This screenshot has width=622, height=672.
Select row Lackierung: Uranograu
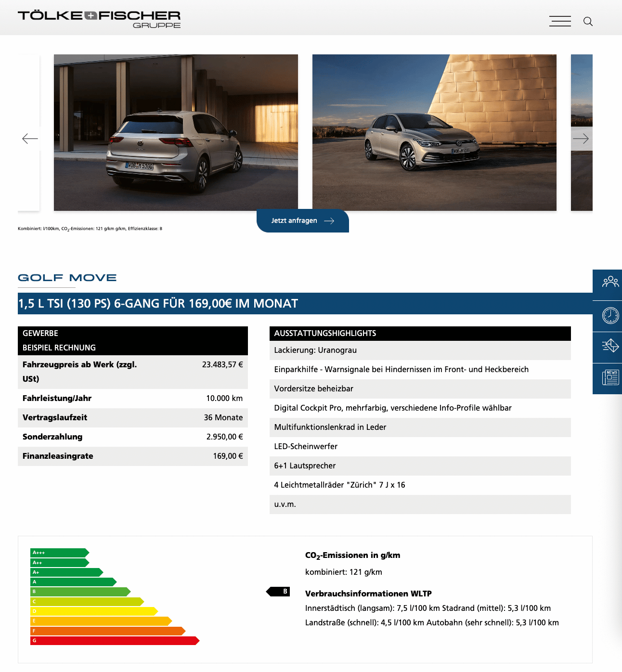pyautogui.click(x=420, y=350)
